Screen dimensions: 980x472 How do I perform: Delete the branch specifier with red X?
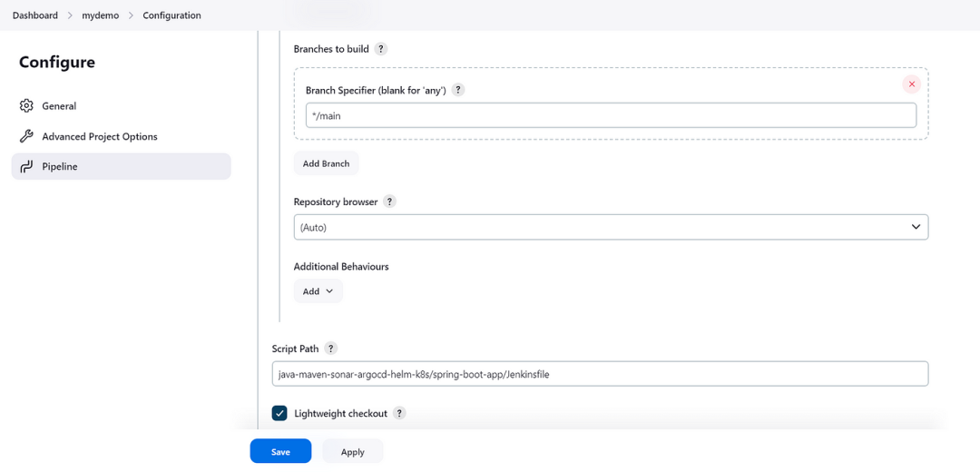(912, 84)
